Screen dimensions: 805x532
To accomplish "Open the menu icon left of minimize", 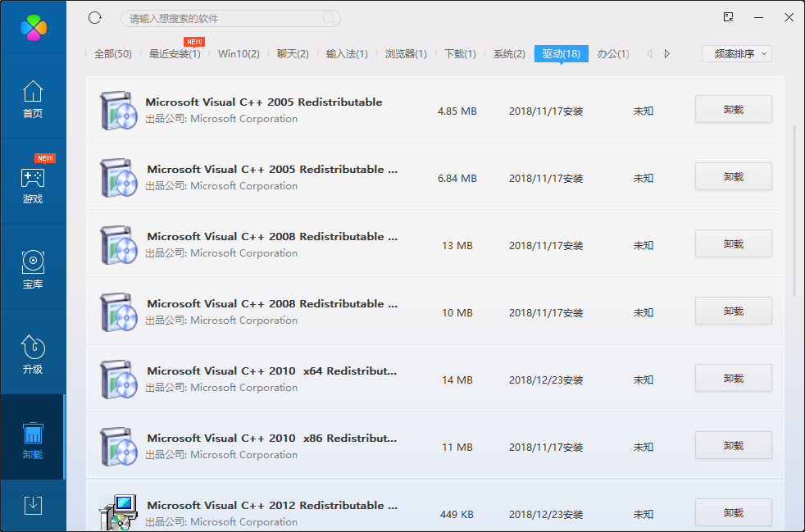I will tap(728, 17).
